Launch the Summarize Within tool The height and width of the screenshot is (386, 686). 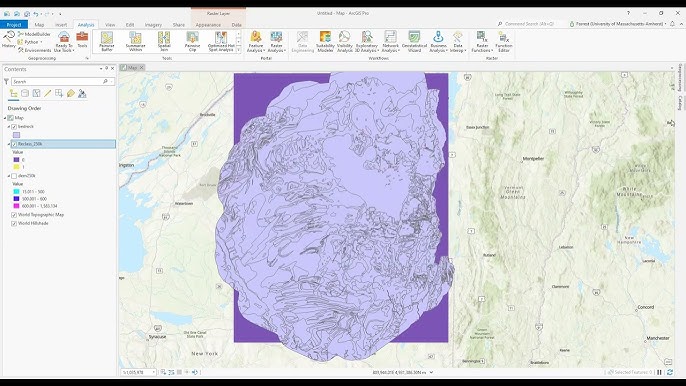135,42
